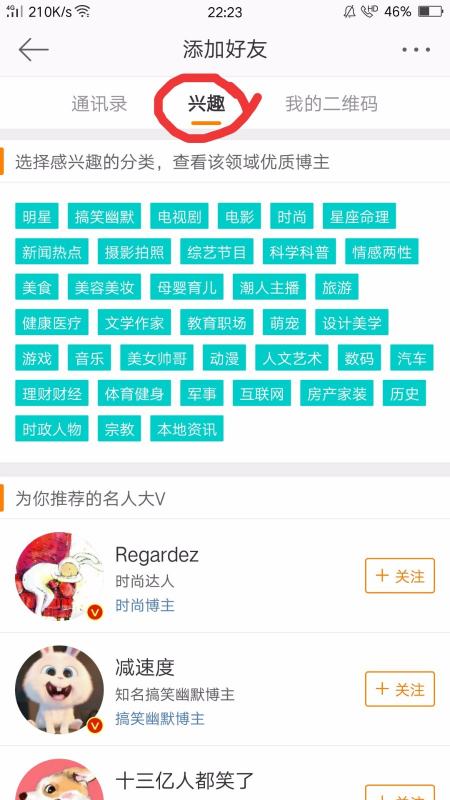Pick the 科学科普 interest tag

(x=299, y=252)
